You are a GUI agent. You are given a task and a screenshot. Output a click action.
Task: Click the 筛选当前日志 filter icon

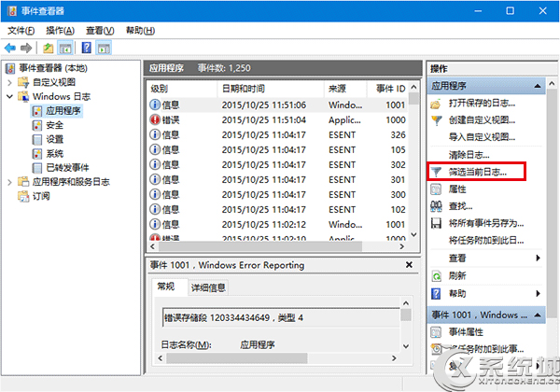click(436, 172)
